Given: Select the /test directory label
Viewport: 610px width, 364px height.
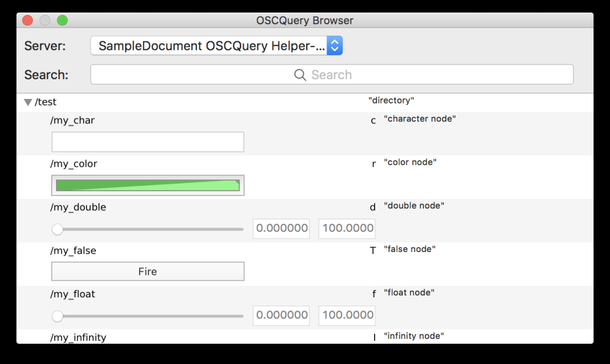Looking at the screenshot, I should [x=46, y=102].
